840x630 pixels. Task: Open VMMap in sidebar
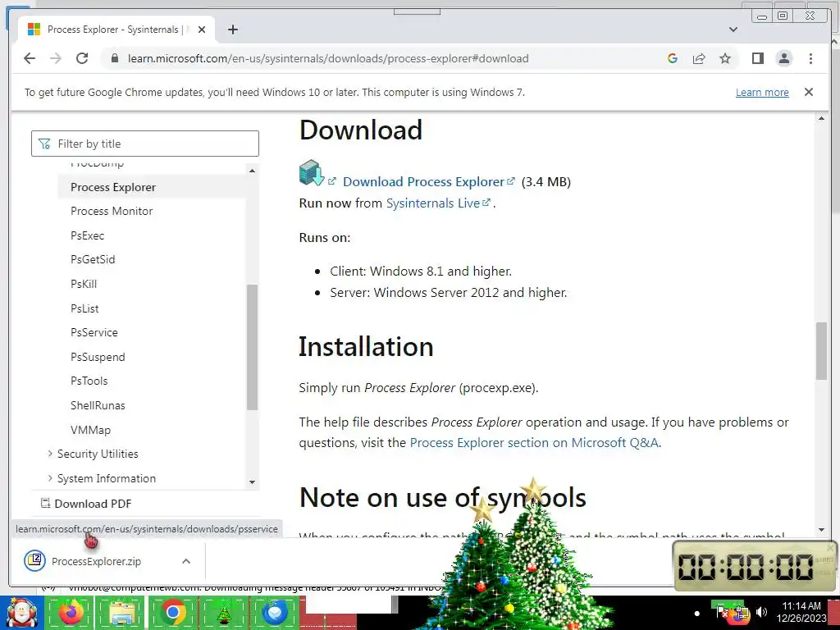(90, 430)
